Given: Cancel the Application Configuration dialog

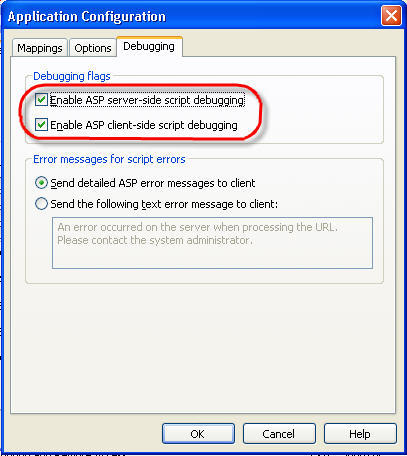Looking at the screenshot, I should tap(279, 434).
